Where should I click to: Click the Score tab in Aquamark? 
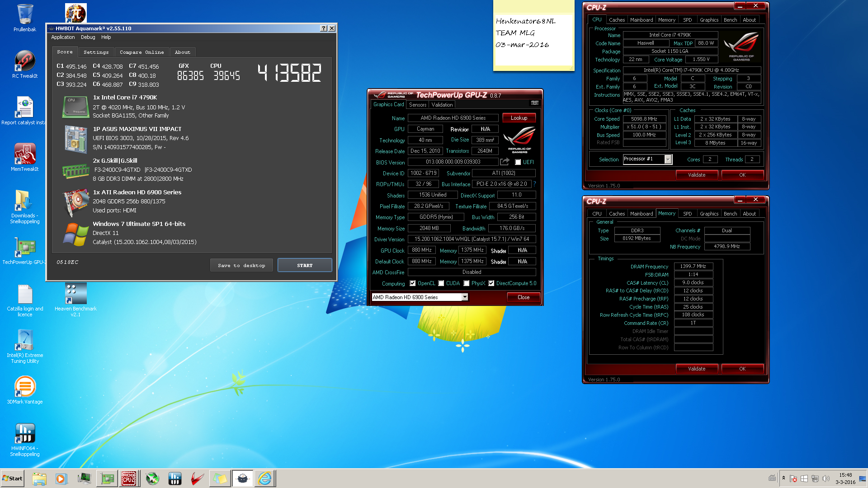65,52
